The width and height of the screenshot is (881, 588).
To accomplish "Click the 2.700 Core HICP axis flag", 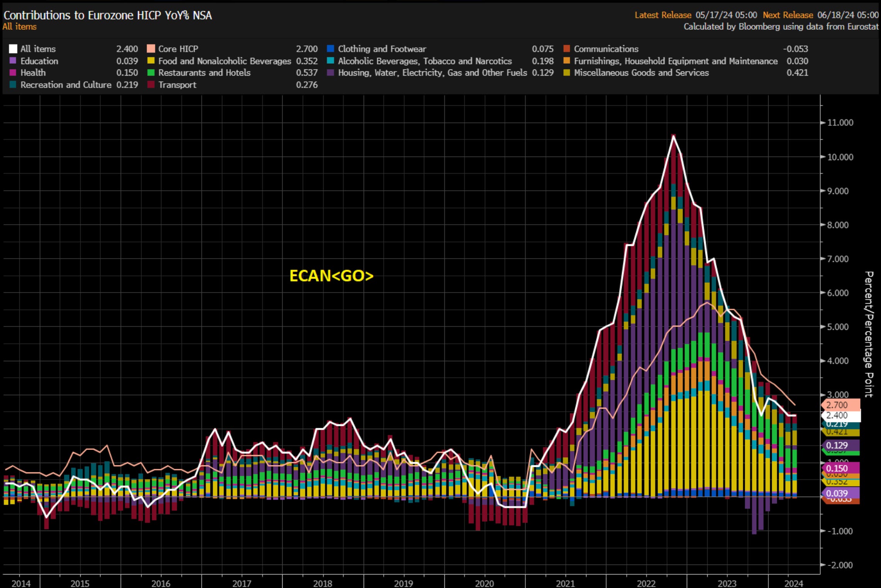I will (840, 405).
